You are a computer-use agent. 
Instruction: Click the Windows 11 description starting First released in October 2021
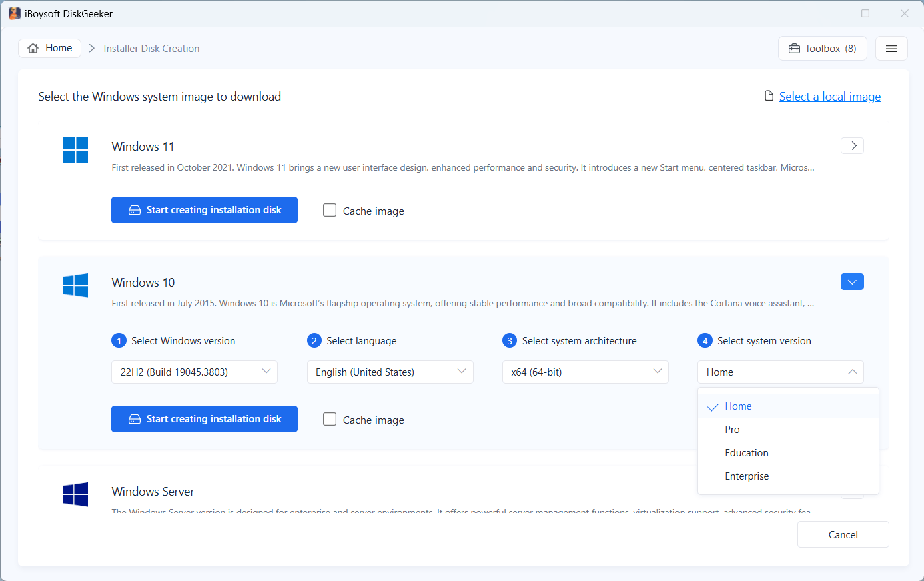click(x=463, y=168)
